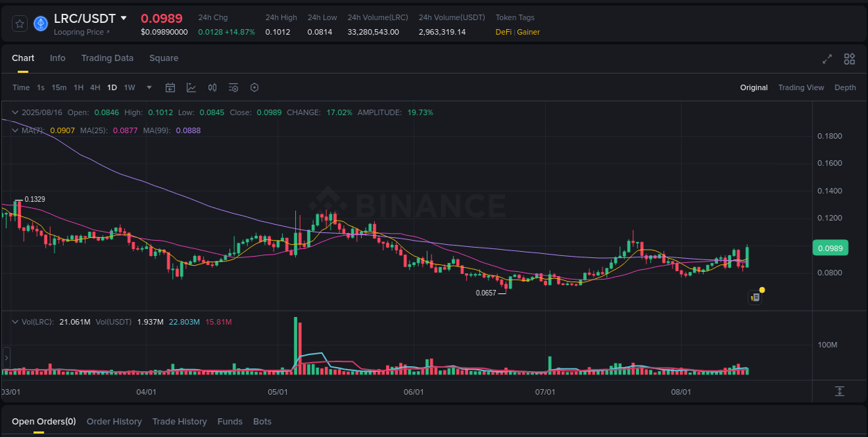Switch to the Trading View chart tab

(801, 87)
